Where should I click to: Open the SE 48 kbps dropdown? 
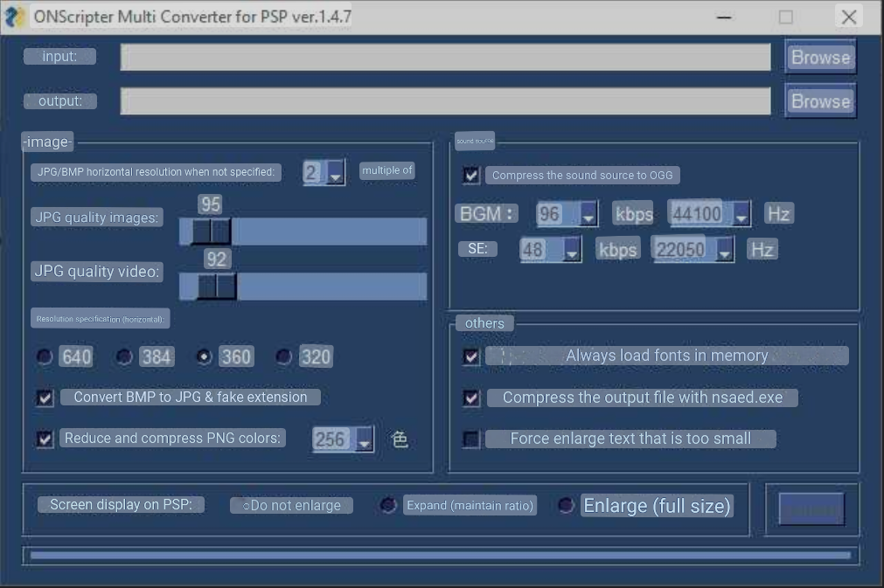click(x=550, y=250)
